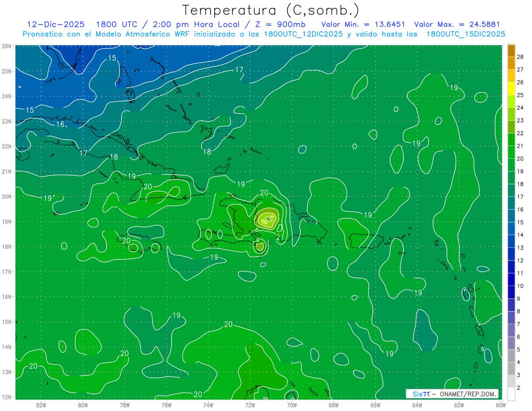Click the 78W longitude axis label

point(125,404)
